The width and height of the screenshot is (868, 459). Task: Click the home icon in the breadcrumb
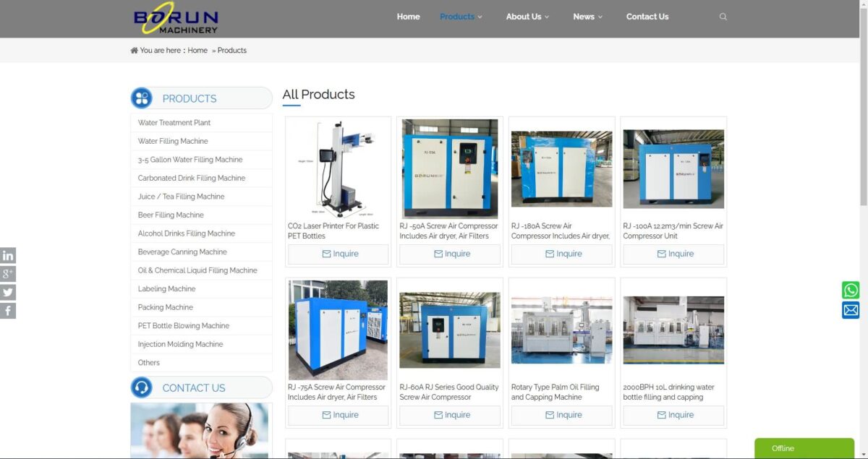[134, 50]
